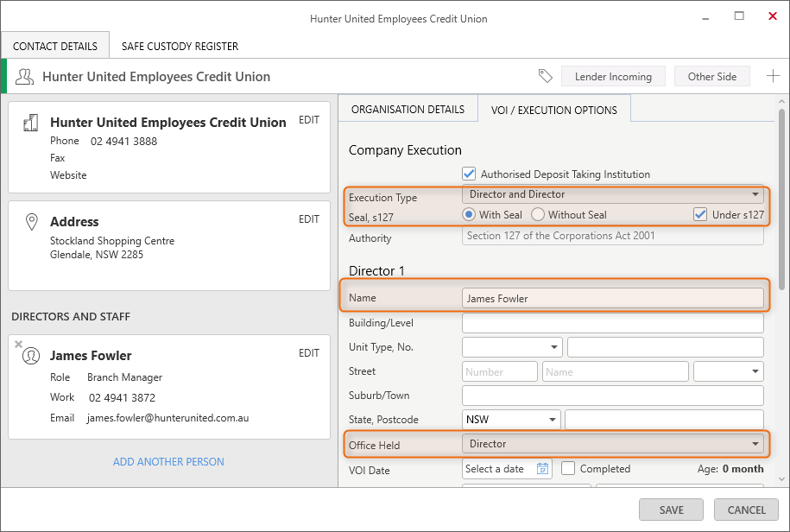Screen dimensions: 790x532
Task: Toggle the Under s127 checkbox
Action: coord(700,214)
